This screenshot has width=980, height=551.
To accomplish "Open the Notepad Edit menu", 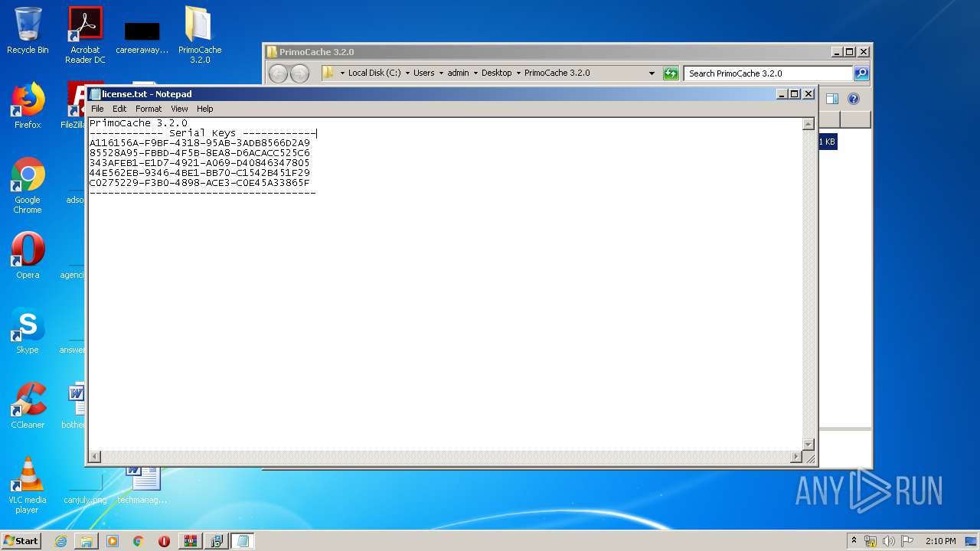I will (x=119, y=109).
